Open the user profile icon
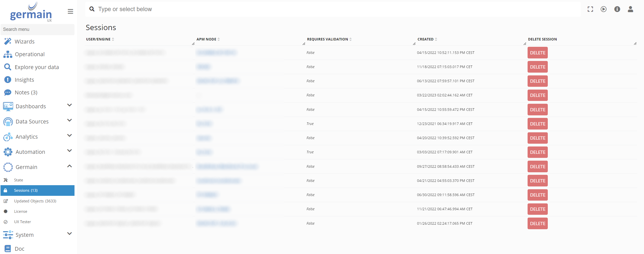Image resolution: width=644 pixels, height=254 pixels. point(630,9)
